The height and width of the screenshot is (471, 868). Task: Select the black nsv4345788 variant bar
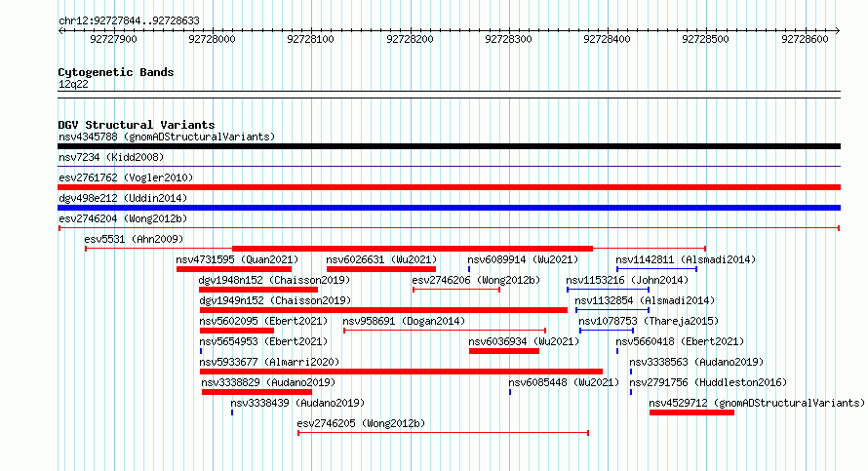(x=449, y=146)
